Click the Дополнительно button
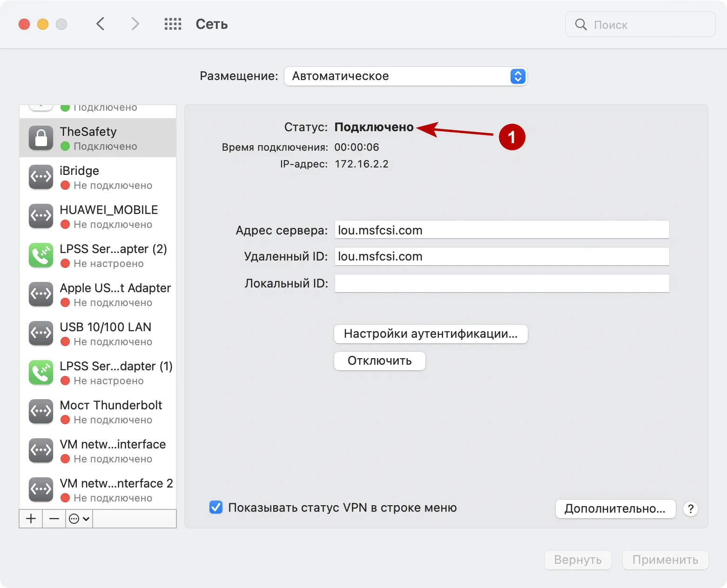The width and height of the screenshot is (727, 588). click(615, 508)
